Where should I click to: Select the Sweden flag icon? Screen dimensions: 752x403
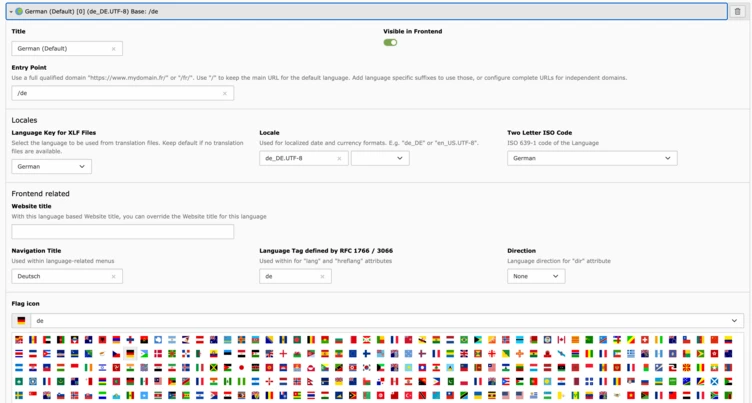19,395
